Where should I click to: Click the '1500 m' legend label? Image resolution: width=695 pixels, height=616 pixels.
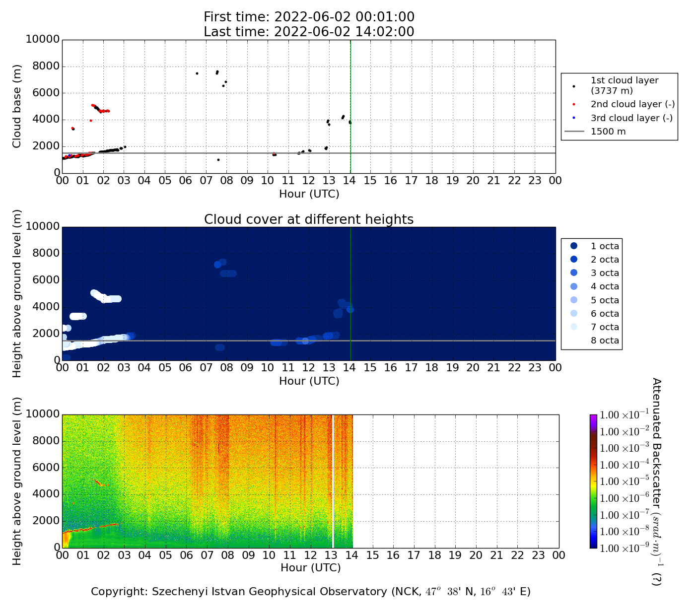tap(608, 132)
